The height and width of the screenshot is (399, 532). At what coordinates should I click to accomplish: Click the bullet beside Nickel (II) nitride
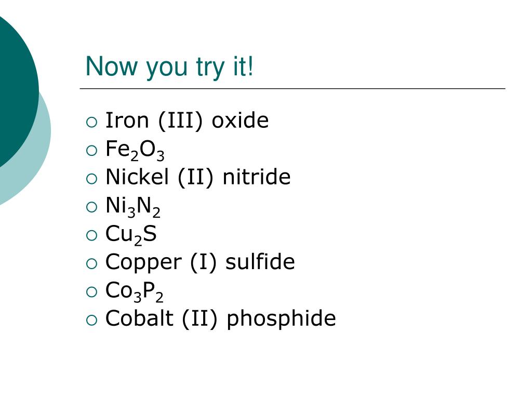[91, 179]
